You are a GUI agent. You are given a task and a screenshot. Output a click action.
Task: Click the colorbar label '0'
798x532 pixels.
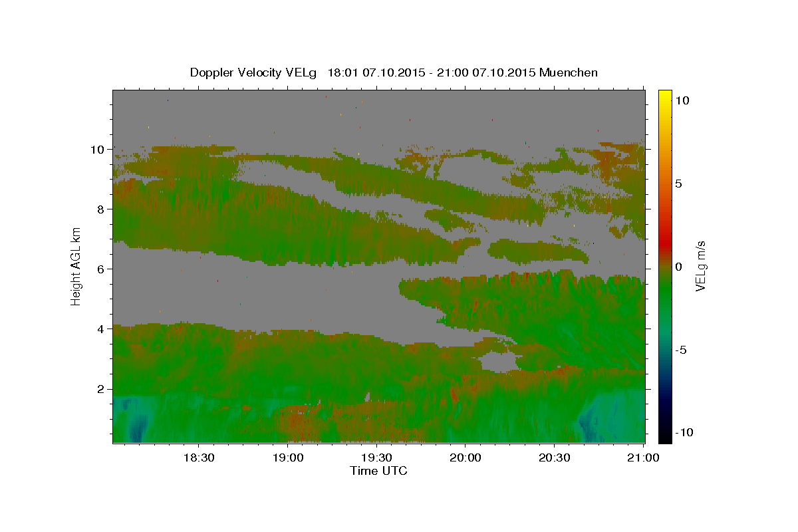pos(678,267)
